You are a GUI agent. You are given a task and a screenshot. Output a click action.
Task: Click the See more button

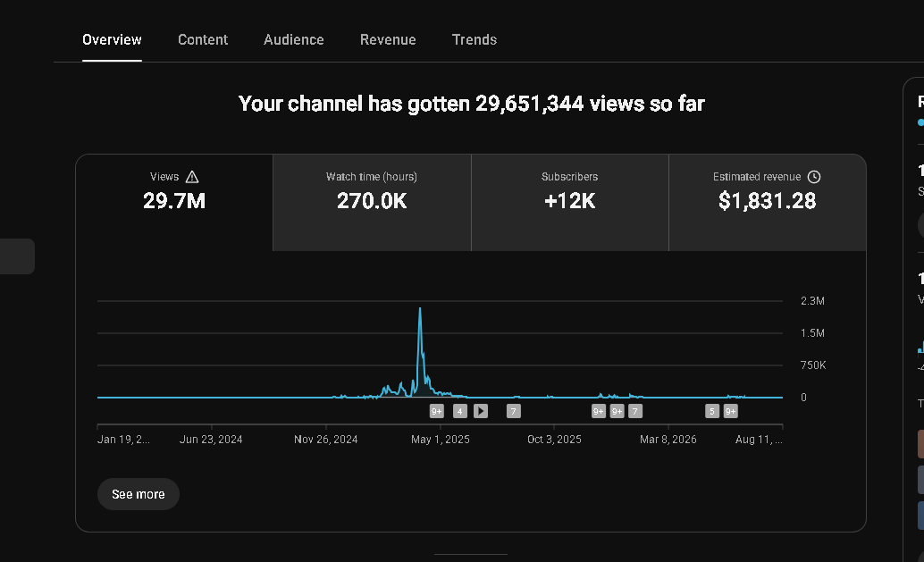(x=139, y=494)
